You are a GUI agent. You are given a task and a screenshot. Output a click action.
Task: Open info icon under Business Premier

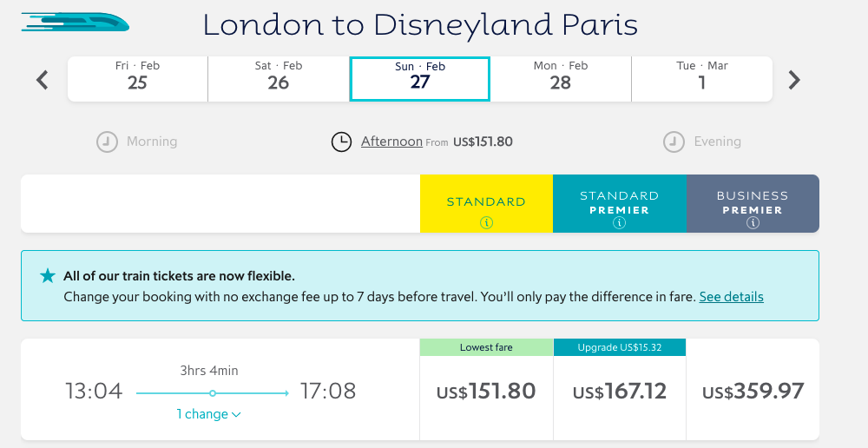(753, 223)
